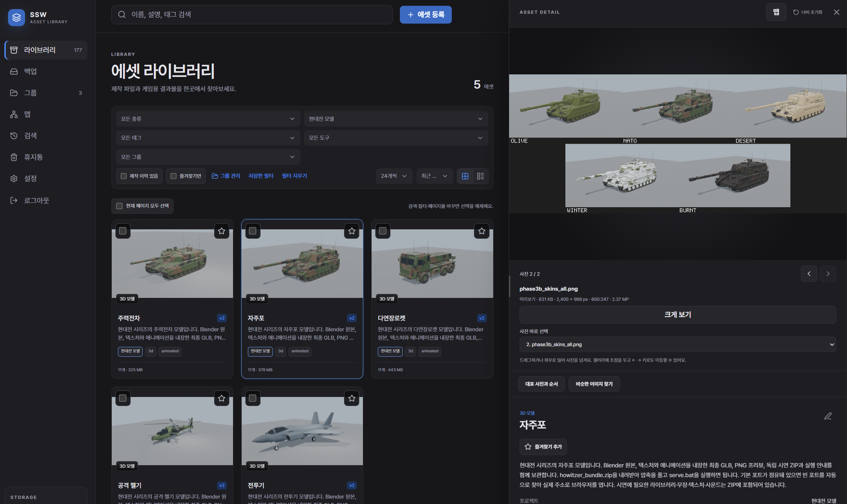
Task: Open the 24개씩 page size dropdown
Action: (x=394, y=176)
